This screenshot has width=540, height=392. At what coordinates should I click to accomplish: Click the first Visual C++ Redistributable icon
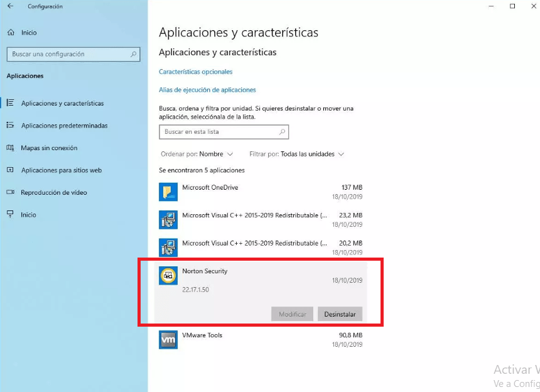pyautogui.click(x=168, y=220)
